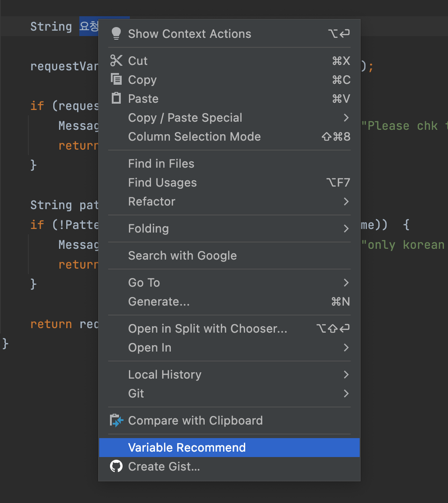Expand the Git submenu
448x503 pixels.
[x=137, y=393]
